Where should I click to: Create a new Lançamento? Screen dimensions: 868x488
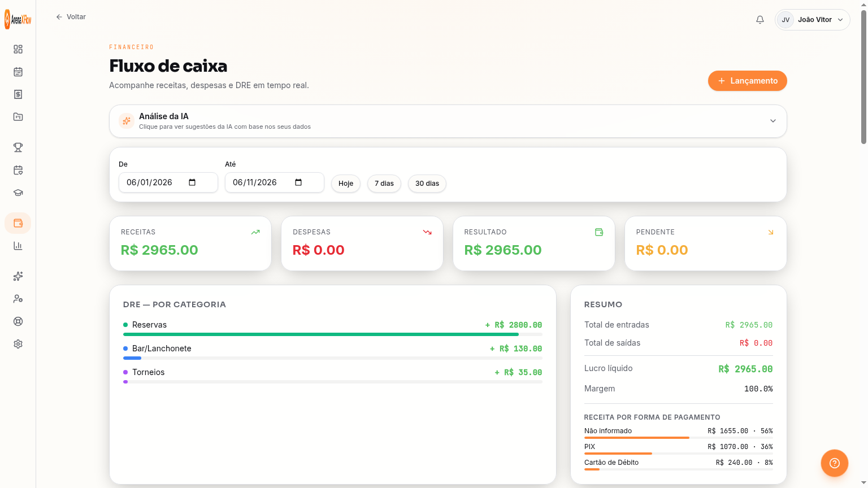pyautogui.click(x=748, y=81)
